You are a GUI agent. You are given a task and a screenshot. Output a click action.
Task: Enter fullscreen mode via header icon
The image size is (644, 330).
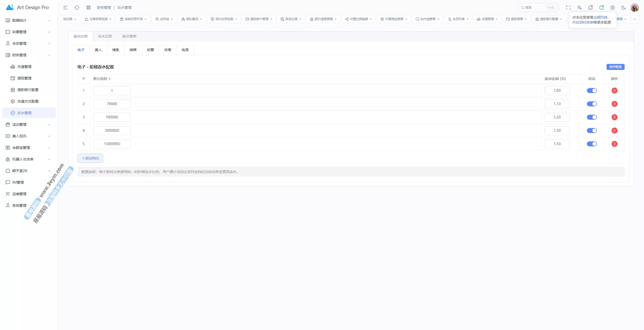point(568,8)
